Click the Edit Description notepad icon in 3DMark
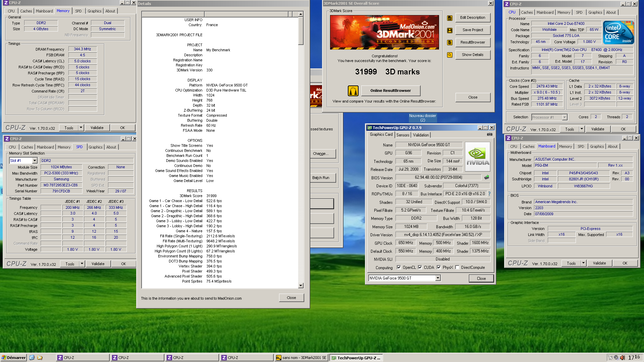Screen dimensions: 644x362 coord(450,18)
